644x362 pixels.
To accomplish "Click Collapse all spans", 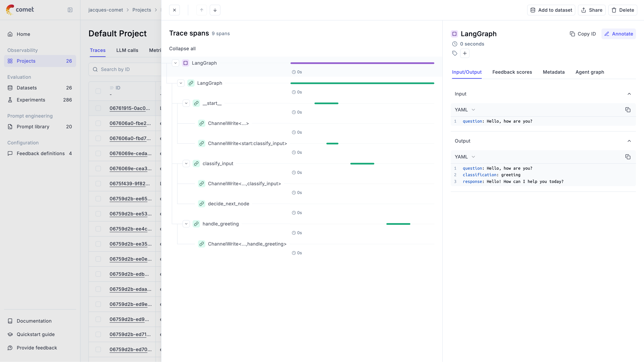I will click(x=182, y=48).
